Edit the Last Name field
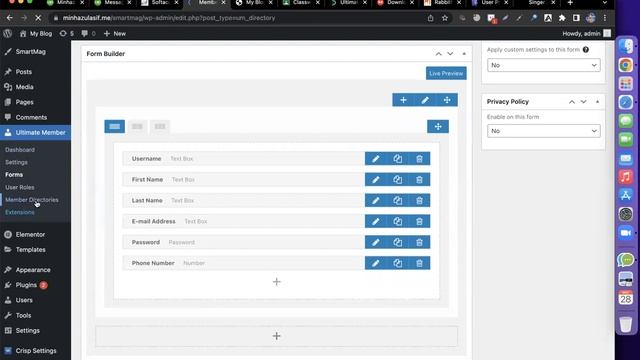This screenshot has width=640, height=360. [x=376, y=200]
